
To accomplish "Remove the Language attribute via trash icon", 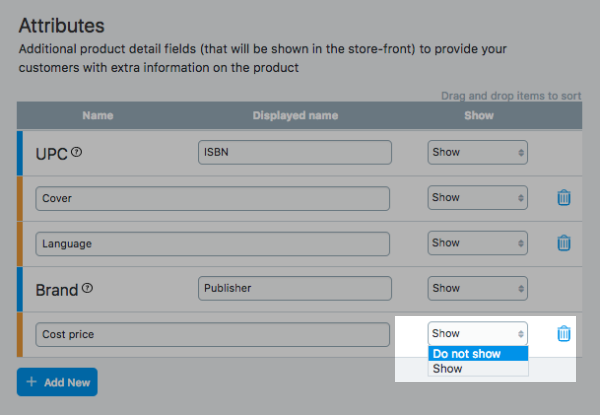I will pyautogui.click(x=563, y=243).
